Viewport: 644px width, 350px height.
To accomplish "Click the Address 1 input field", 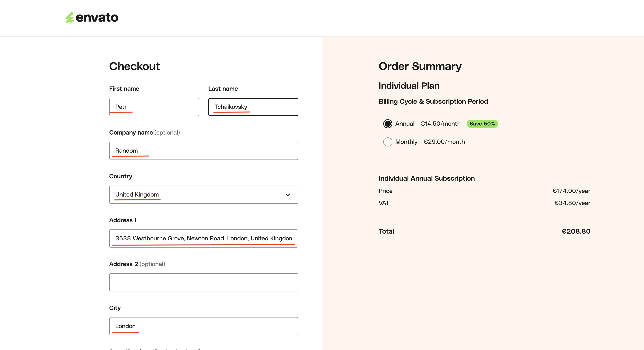I will tap(203, 238).
